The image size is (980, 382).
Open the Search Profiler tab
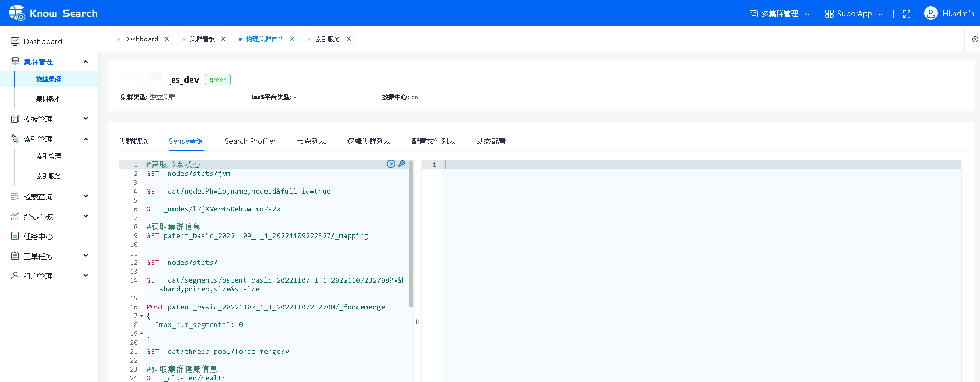click(x=250, y=141)
